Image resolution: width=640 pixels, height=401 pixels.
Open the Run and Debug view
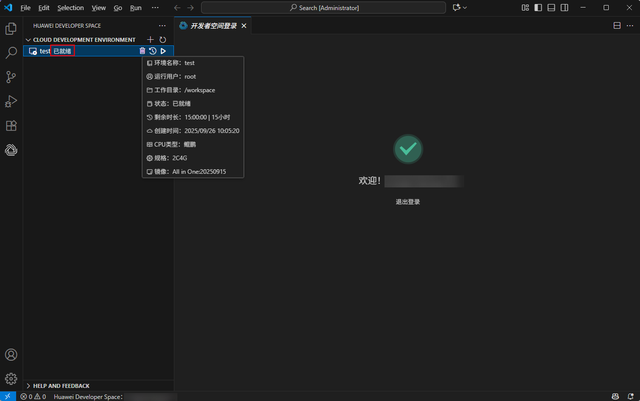[x=11, y=101]
